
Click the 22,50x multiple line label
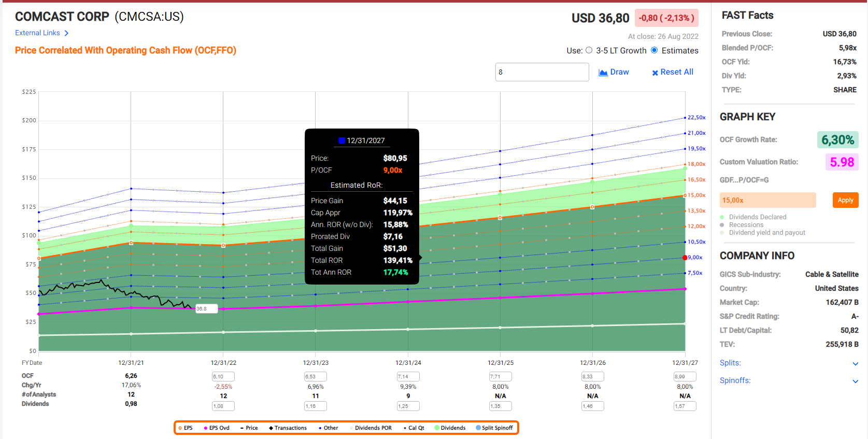pos(696,118)
